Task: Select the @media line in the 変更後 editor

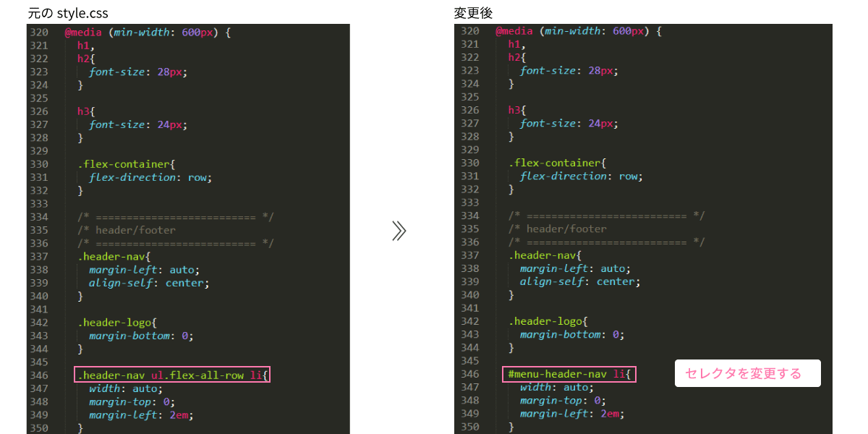Action: [578, 31]
